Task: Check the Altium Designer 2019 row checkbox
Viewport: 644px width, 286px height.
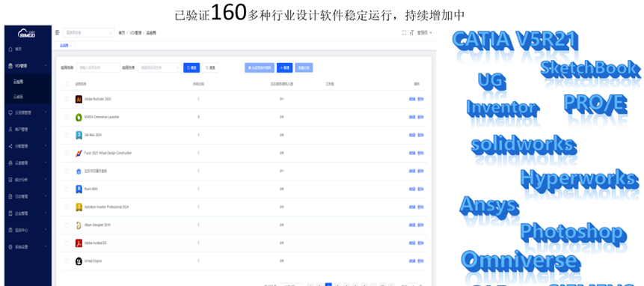Action: coord(67,225)
